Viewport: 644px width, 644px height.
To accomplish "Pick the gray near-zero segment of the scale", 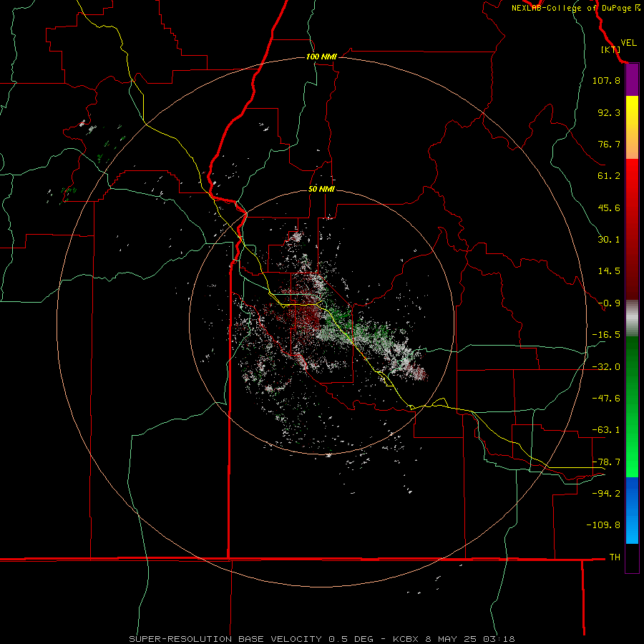I will coord(632,318).
